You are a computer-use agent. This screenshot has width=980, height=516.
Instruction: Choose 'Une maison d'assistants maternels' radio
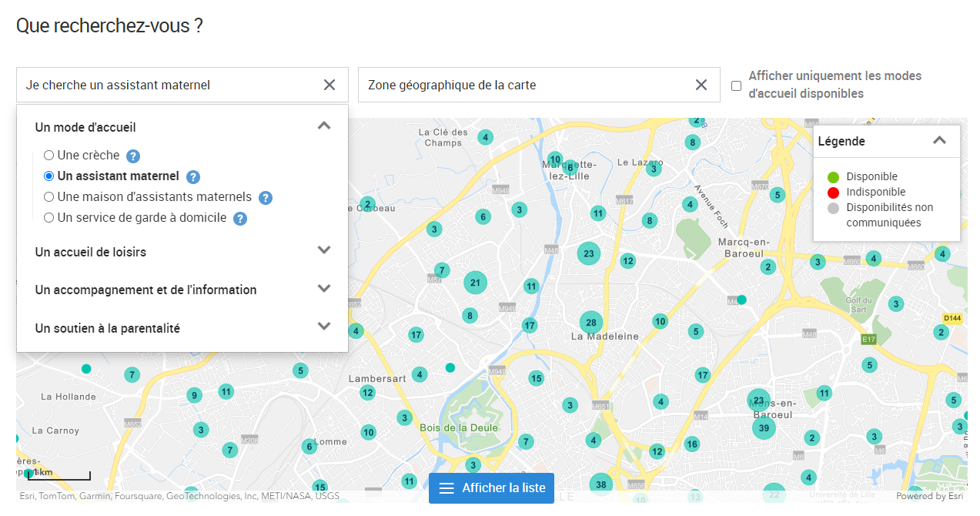click(x=49, y=197)
